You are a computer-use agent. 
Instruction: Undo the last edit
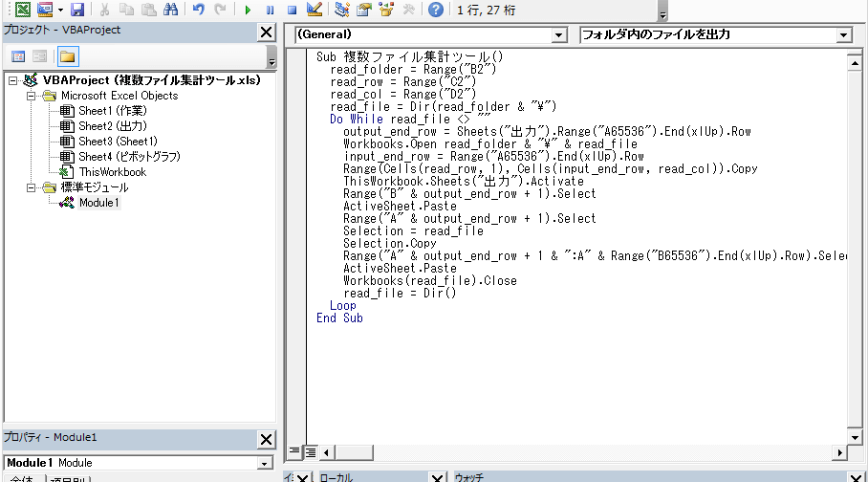198,10
